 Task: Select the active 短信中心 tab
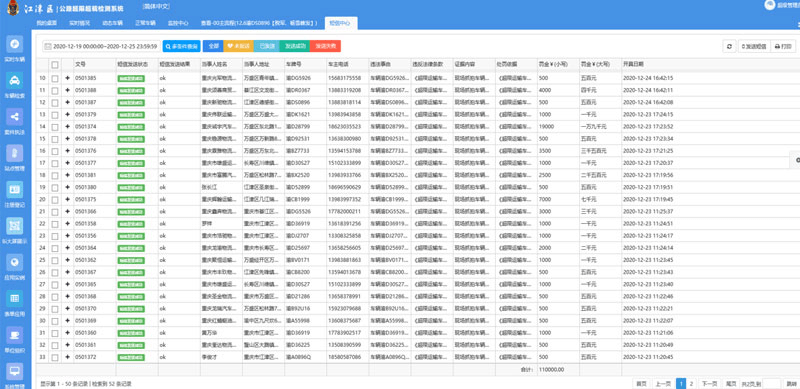340,23
